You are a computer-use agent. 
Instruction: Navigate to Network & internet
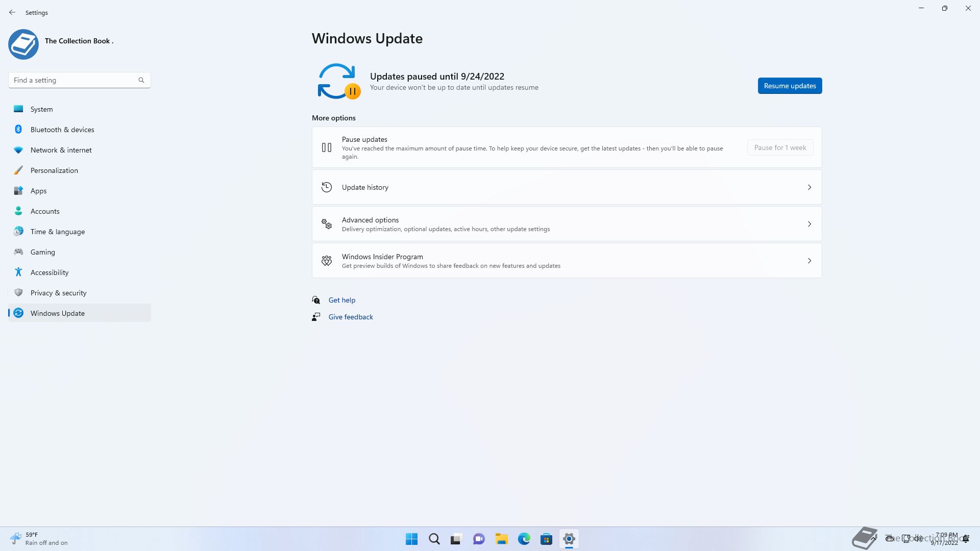(80, 149)
